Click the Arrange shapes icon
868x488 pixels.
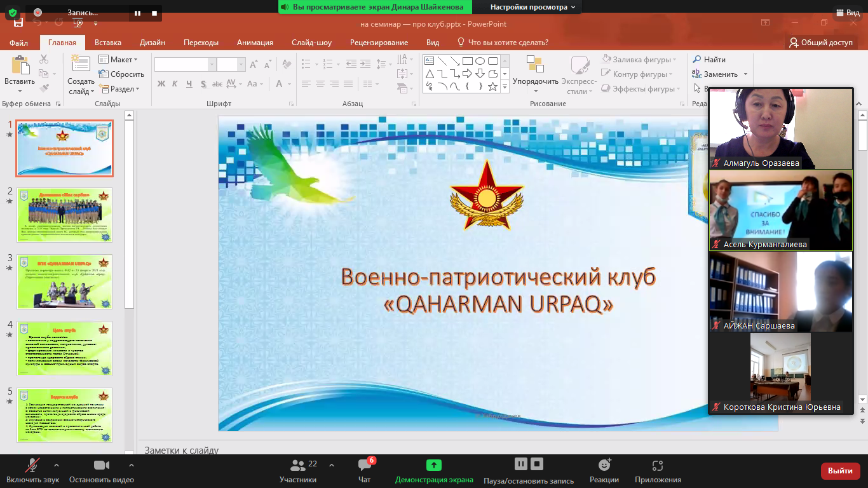[535, 65]
